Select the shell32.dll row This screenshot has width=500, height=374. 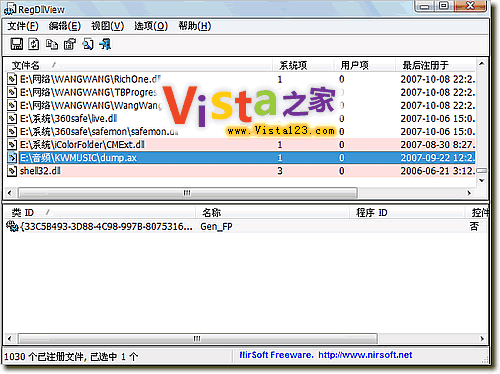click(x=241, y=171)
